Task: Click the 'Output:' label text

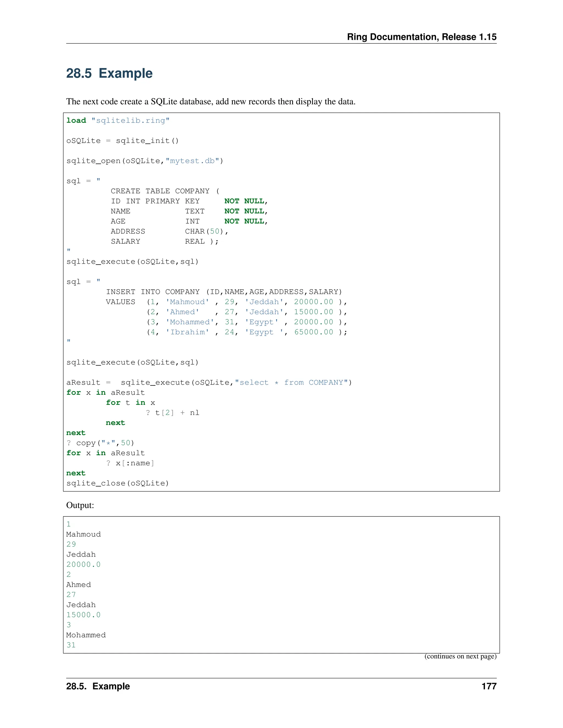Action: click(x=80, y=505)
